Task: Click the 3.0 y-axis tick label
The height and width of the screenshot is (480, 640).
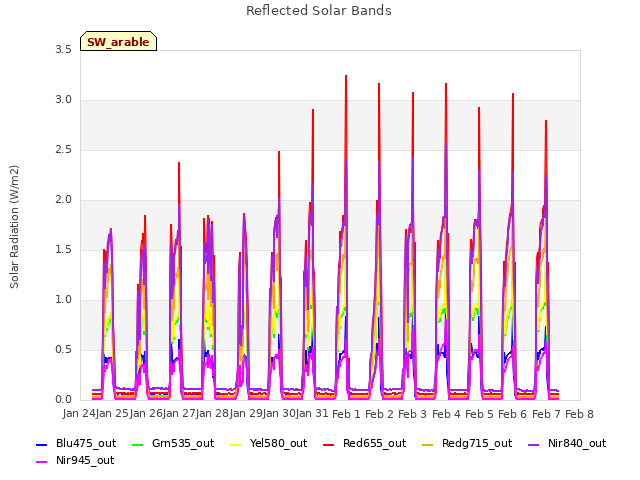Action: click(x=63, y=100)
